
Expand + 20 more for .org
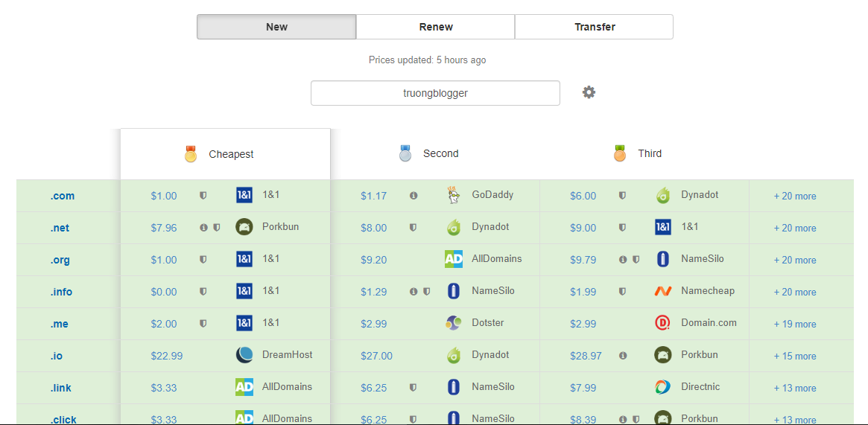(x=795, y=261)
